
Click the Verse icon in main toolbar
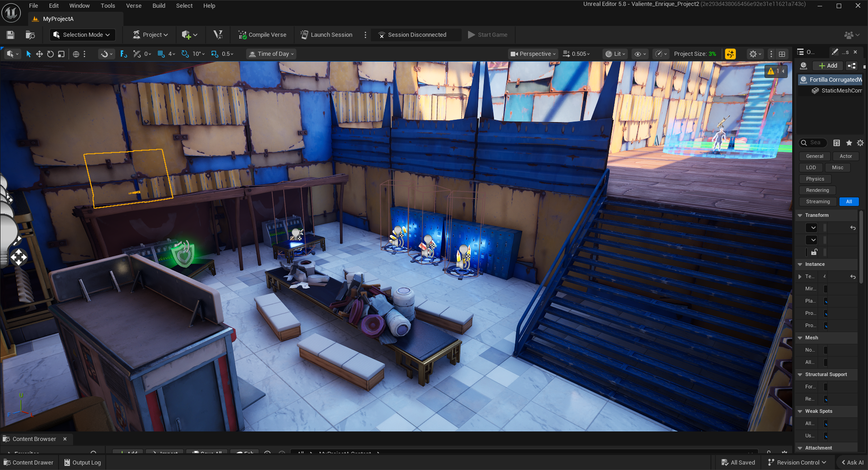pos(218,35)
